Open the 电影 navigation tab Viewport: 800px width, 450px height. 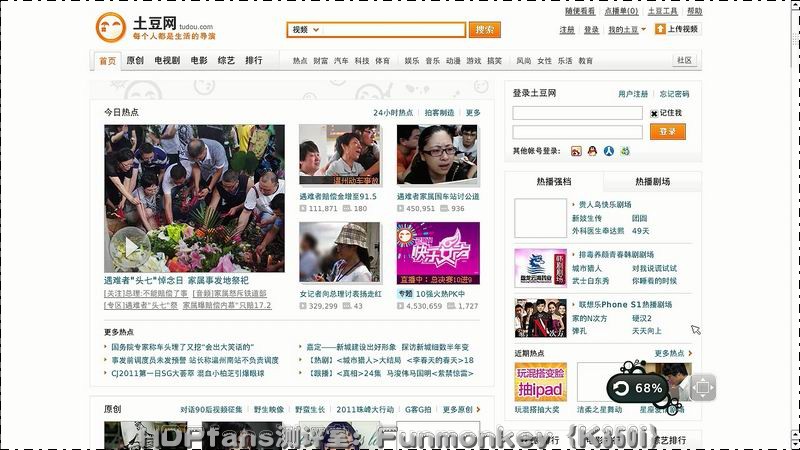click(199, 60)
